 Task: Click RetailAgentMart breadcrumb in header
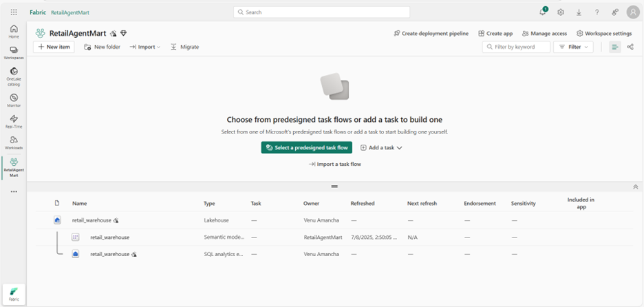click(x=70, y=12)
